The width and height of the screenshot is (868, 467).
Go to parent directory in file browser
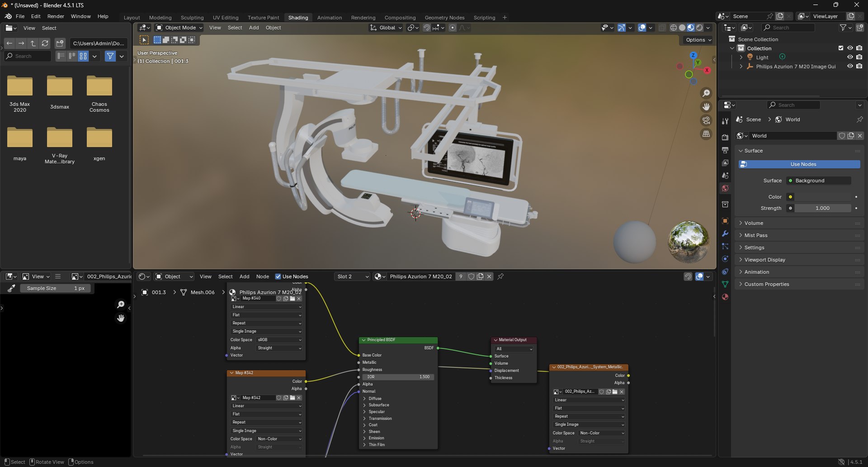pyautogui.click(x=33, y=43)
